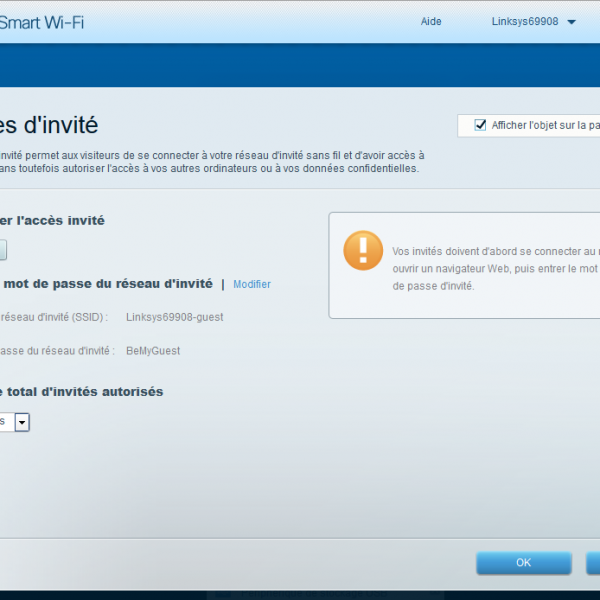Open the Aide help menu
600x600 pixels.
coord(431,22)
